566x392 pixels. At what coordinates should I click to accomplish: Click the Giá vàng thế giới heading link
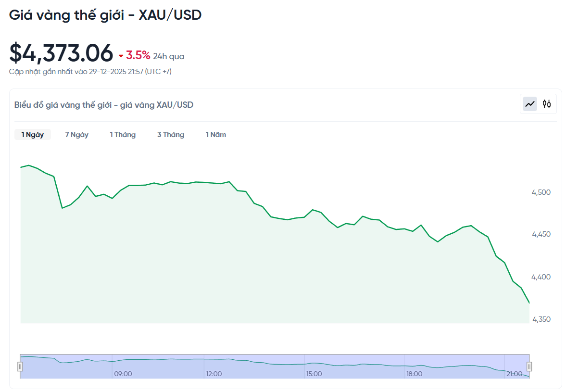106,15
